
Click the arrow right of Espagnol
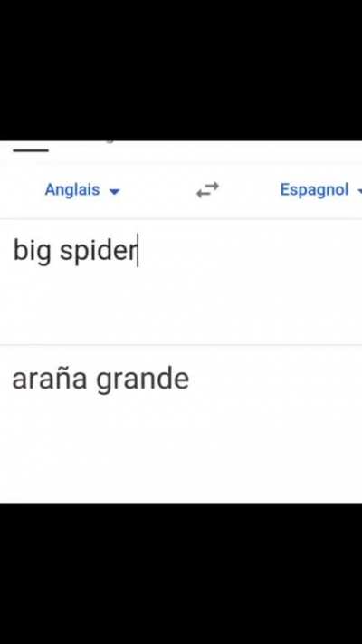pyautogui.click(x=359, y=191)
